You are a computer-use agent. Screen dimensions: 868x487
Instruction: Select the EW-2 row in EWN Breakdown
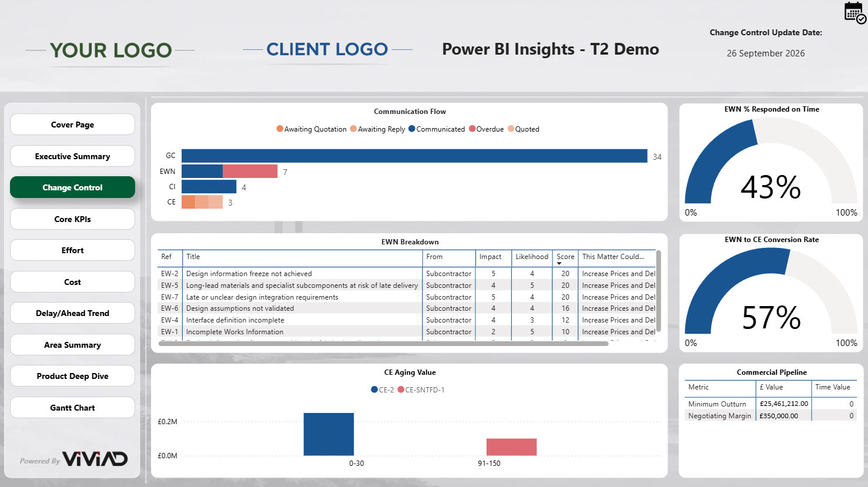click(294, 274)
